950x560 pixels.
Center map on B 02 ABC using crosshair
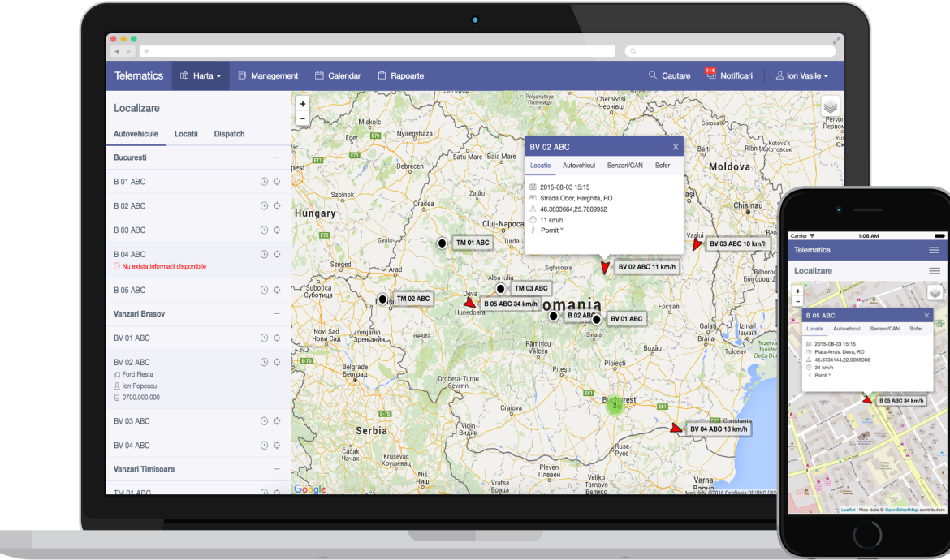click(277, 206)
